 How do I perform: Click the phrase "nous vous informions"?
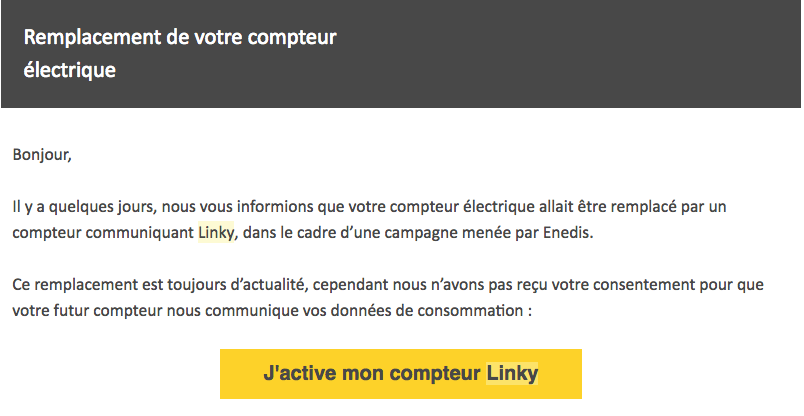(x=238, y=207)
